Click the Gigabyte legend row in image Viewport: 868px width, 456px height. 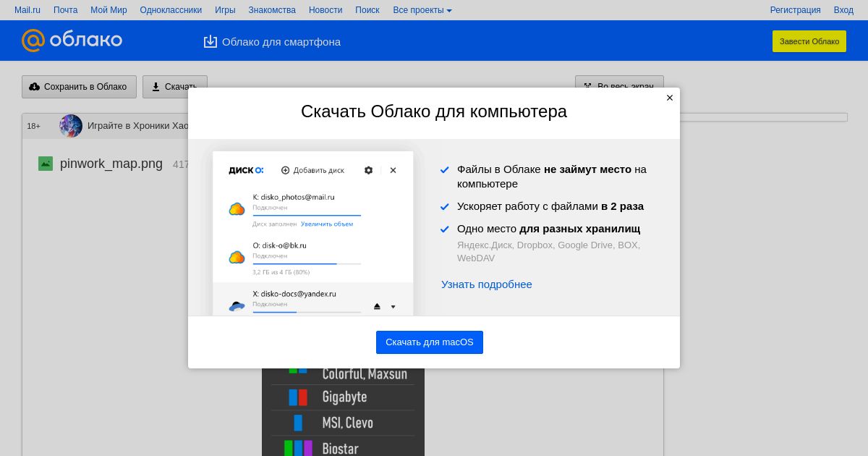343,397
